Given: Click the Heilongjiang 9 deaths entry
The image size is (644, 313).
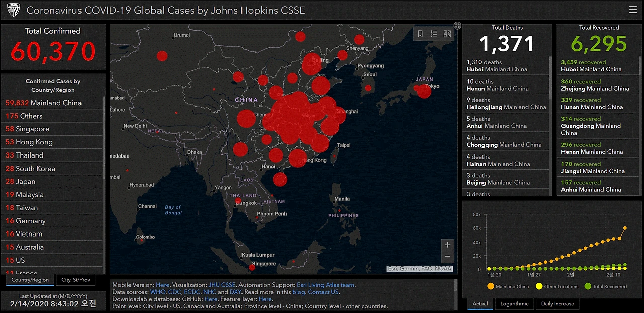Looking at the screenshot, I should pyautogui.click(x=506, y=103).
